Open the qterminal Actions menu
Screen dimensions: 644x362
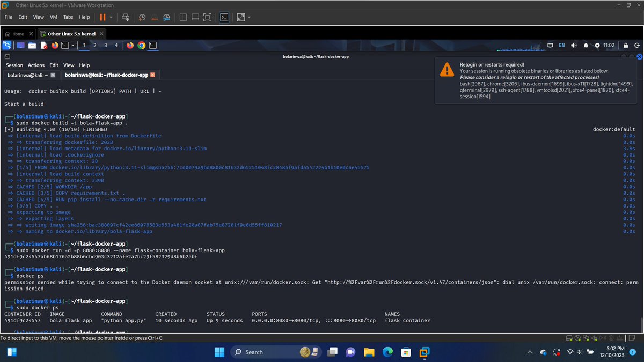36,65
